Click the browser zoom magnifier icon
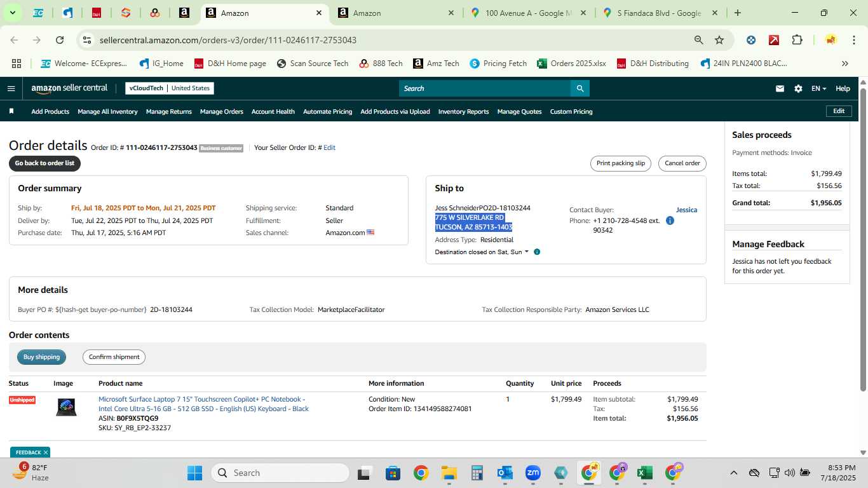 click(699, 40)
